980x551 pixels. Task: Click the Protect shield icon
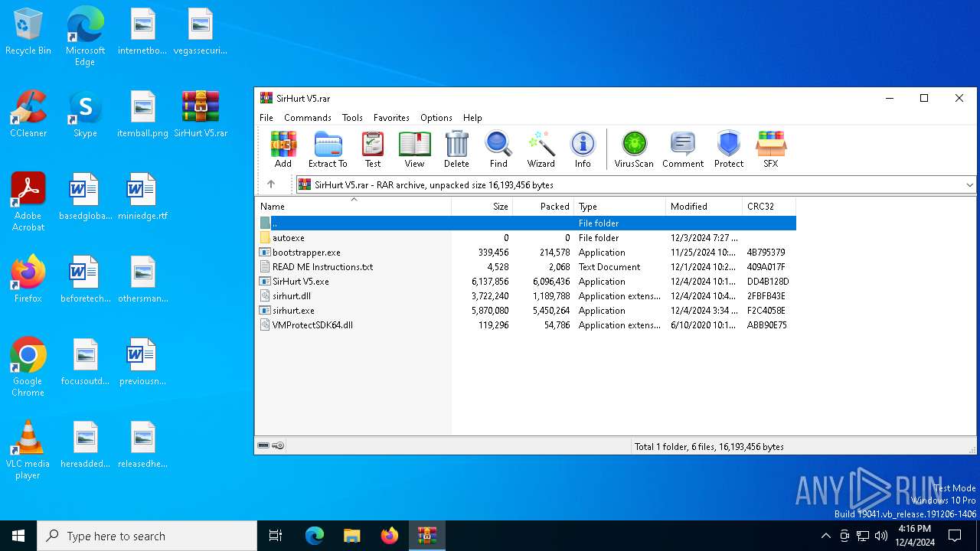(729, 149)
